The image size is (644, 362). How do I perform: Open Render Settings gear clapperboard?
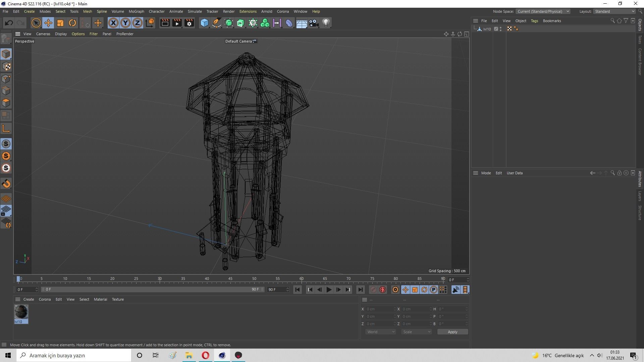(189, 23)
